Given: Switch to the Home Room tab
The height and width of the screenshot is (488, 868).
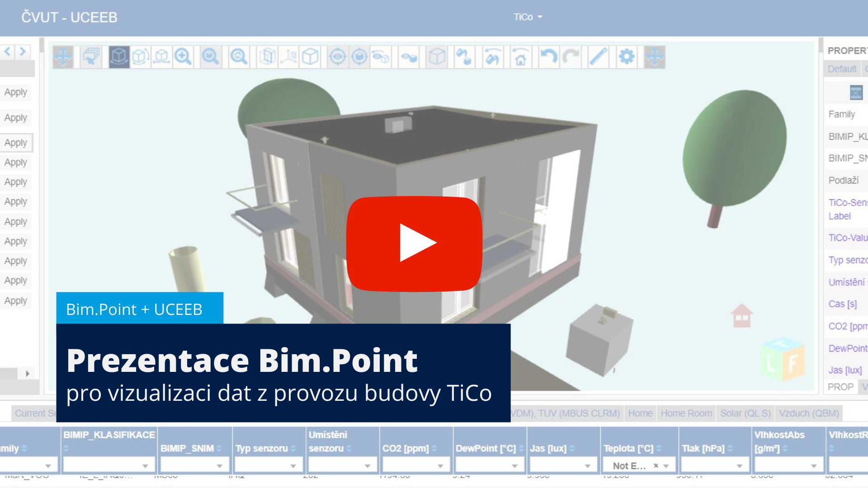Looking at the screenshot, I should [x=686, y=413].
